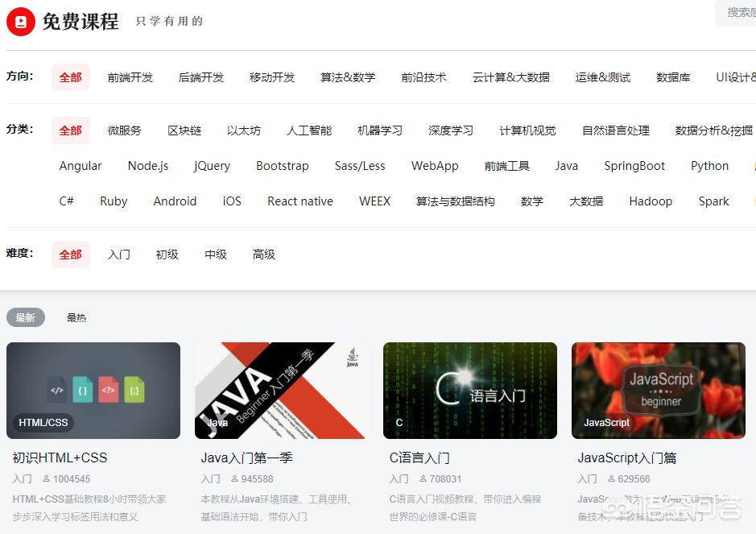The width and height of the screenshot is (756, 534).
Task: Filter category by 区块链
Action: pos(184,130)
